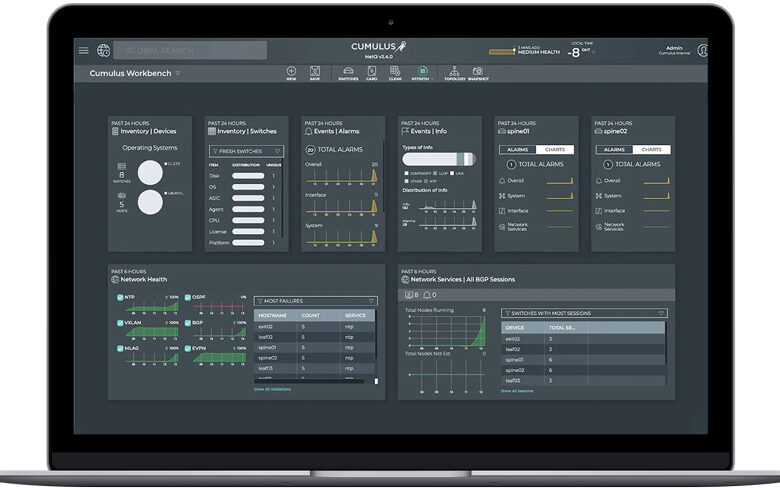Click Show All Validations link

click(272, 390)
